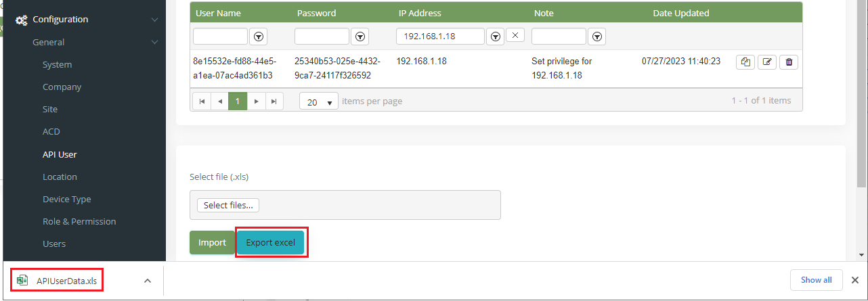Click the Import button
This screenshot has width=868, height=301.
click(212, 242)
